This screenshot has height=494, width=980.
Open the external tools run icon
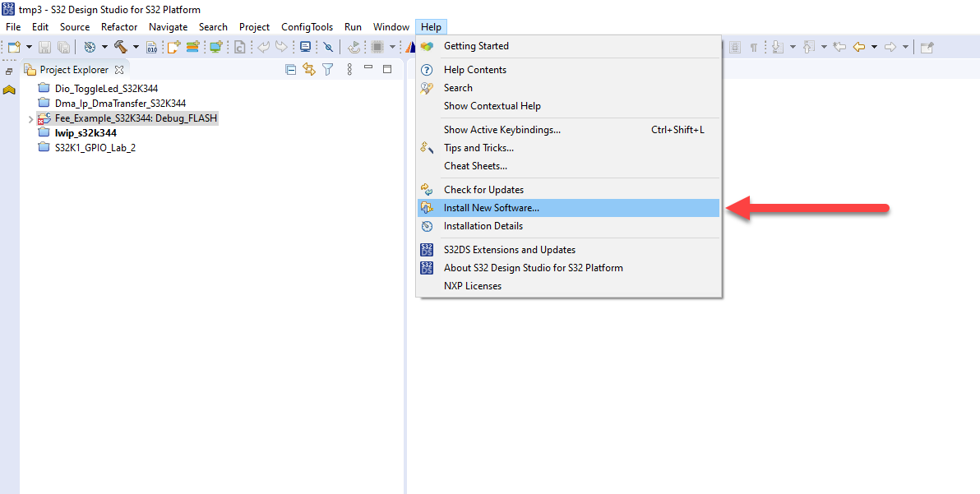354,47
